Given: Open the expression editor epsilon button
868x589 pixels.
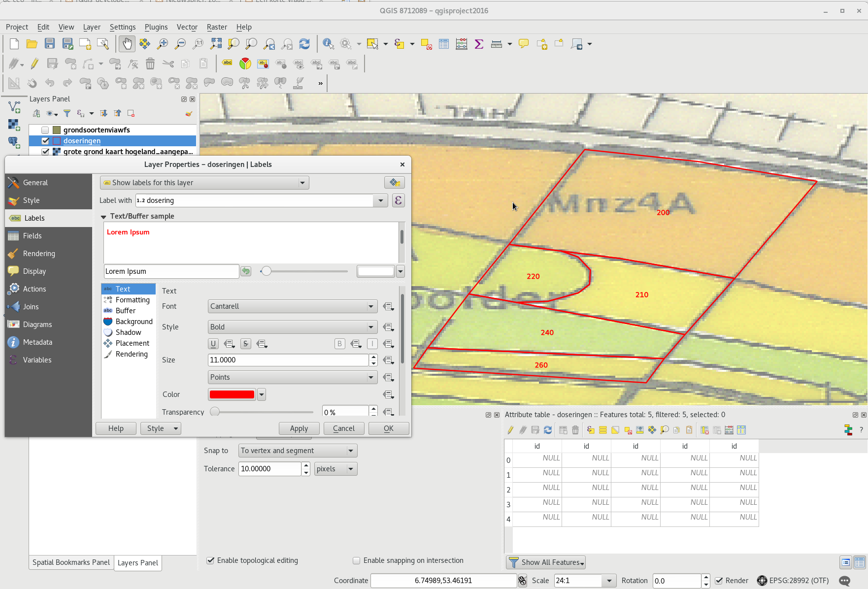Looking at the screenshot, I should click(398, 200).
